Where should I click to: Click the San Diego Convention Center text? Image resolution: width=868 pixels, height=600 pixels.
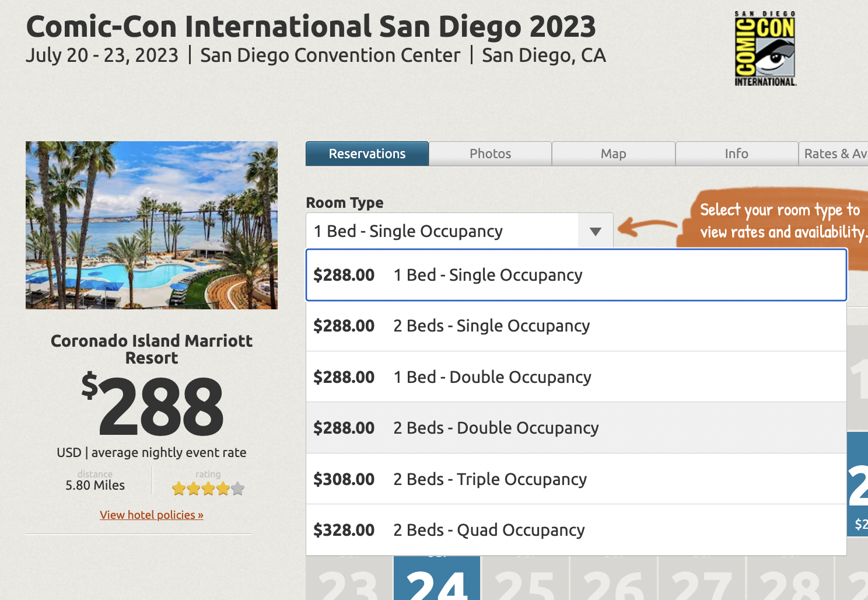tap(330, 55)
